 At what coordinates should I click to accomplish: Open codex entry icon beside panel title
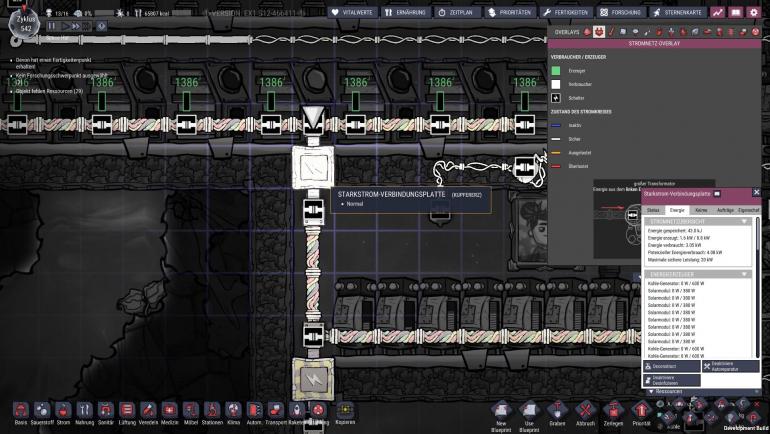[717, 194]
